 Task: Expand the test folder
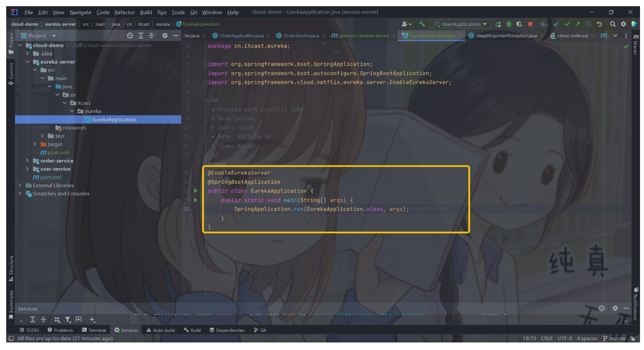click(x=43, y=136)
